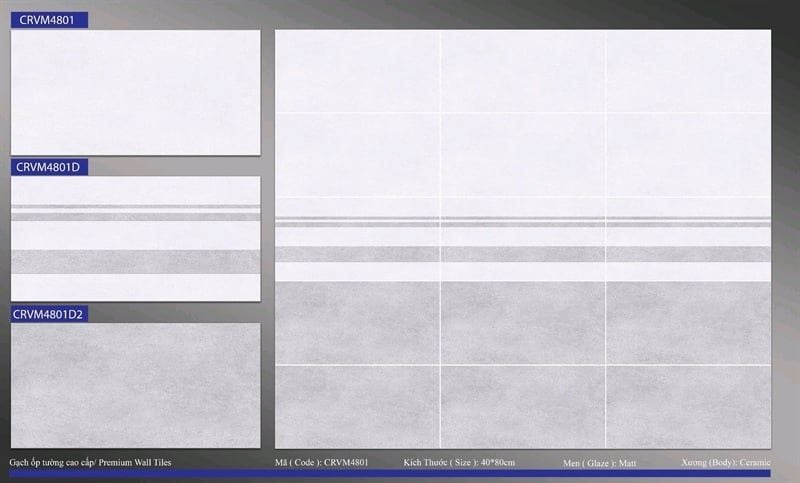Click the CRVM4801D2 blue label
This screenshot has height=483, width=800.
49,314
